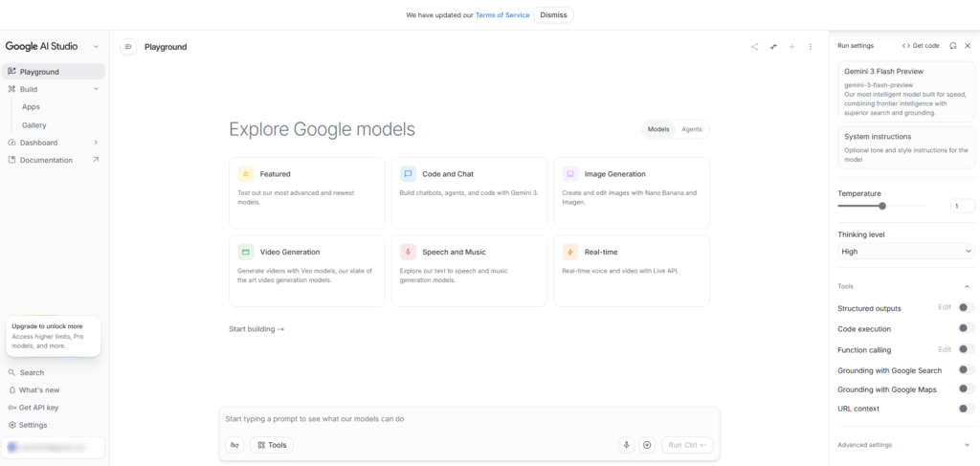Click the prompt text input field
The height and width of the screenshot is (466, 980).
[x=469, y=419]
